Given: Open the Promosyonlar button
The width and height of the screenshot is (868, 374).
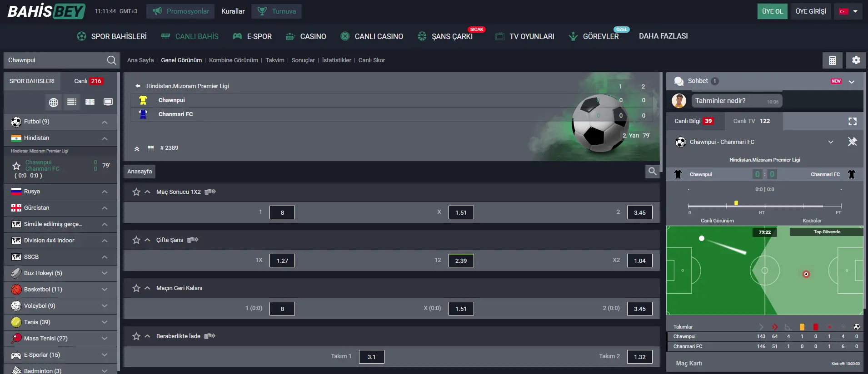Looking at the screenshot, I should pyautogui.click(x=180, y=11).
